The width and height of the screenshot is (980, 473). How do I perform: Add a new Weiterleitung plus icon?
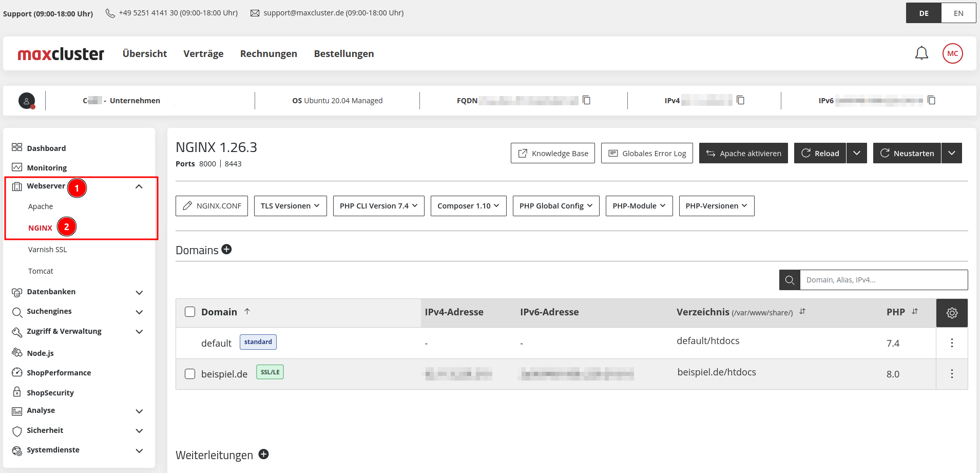pos(263,454)
